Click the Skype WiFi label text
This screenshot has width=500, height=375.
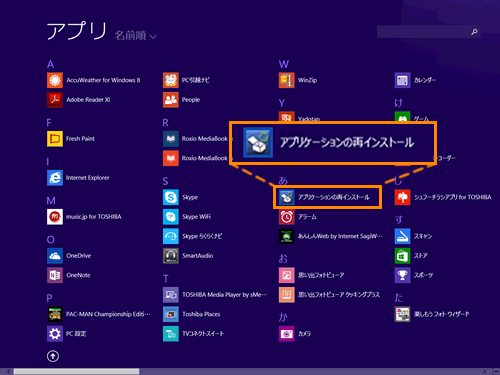196,217
